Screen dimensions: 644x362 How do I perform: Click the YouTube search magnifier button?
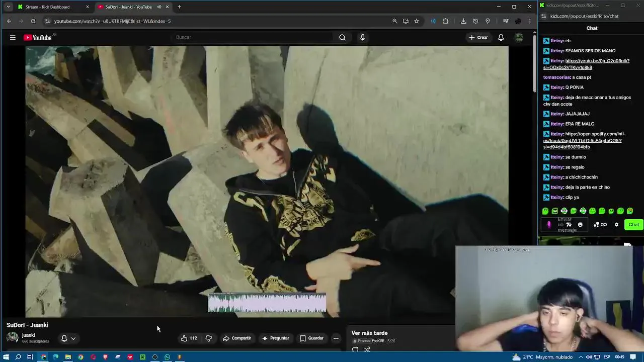pyautogui.click(x=342, y=37)
